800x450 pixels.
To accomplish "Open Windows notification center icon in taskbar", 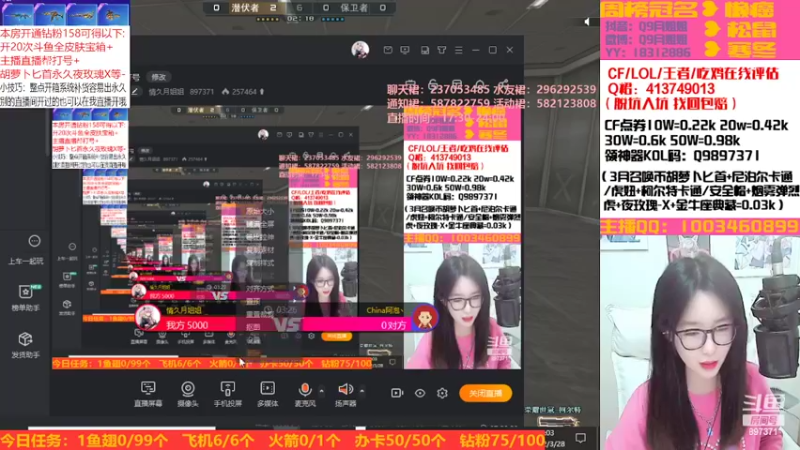I will 581,438.
